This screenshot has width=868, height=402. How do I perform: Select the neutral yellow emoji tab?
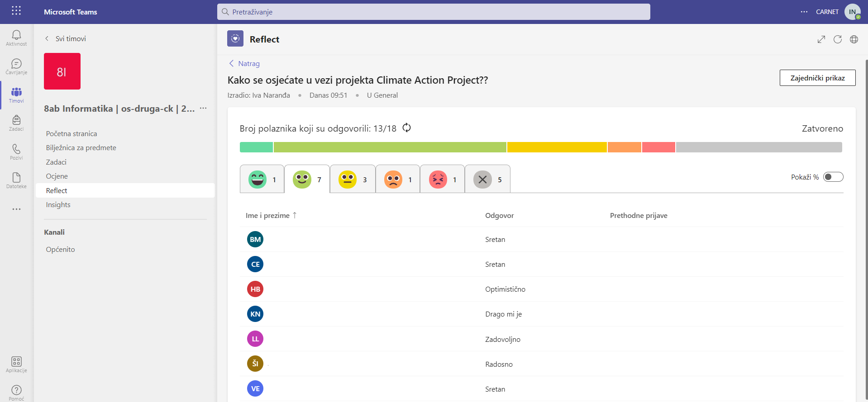(x=353, y=179)
